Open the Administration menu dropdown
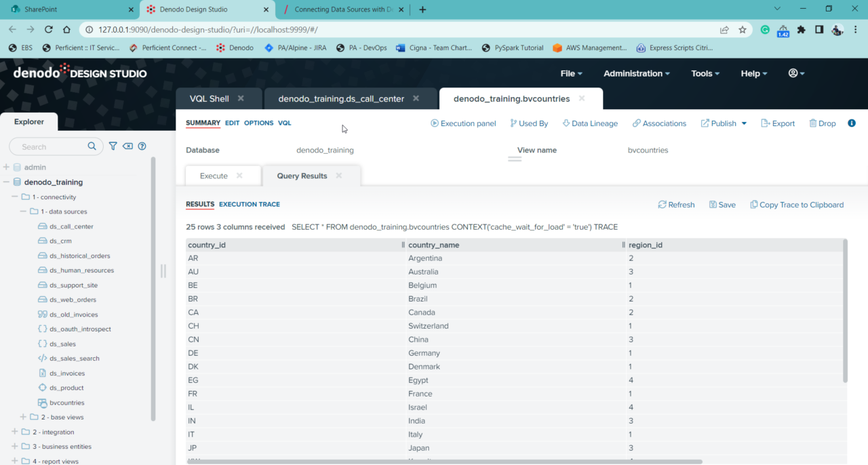Screen dimensions: 868x465 [636, 73]
